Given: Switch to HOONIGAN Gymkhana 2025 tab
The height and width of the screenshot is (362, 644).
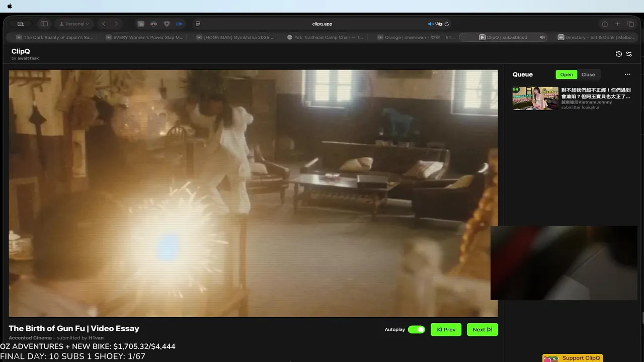Looking at the screenshot, I should [x=234, y=37].
